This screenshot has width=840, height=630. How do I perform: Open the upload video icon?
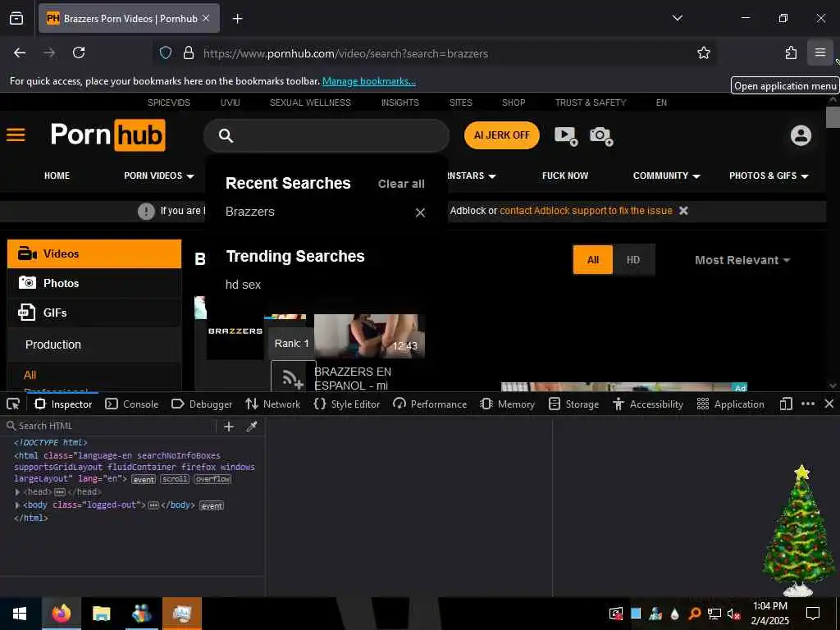566,135
